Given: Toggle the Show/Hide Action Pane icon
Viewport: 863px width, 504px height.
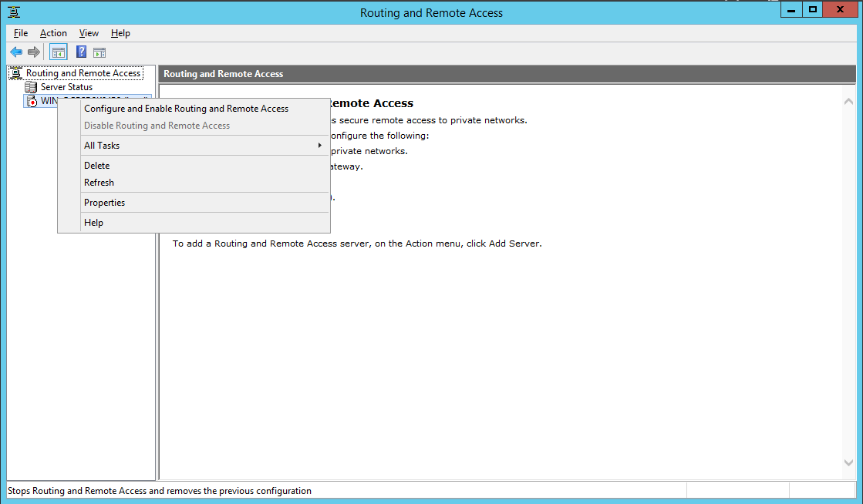Looking at the screenshot, I should (x=99, y=53).
